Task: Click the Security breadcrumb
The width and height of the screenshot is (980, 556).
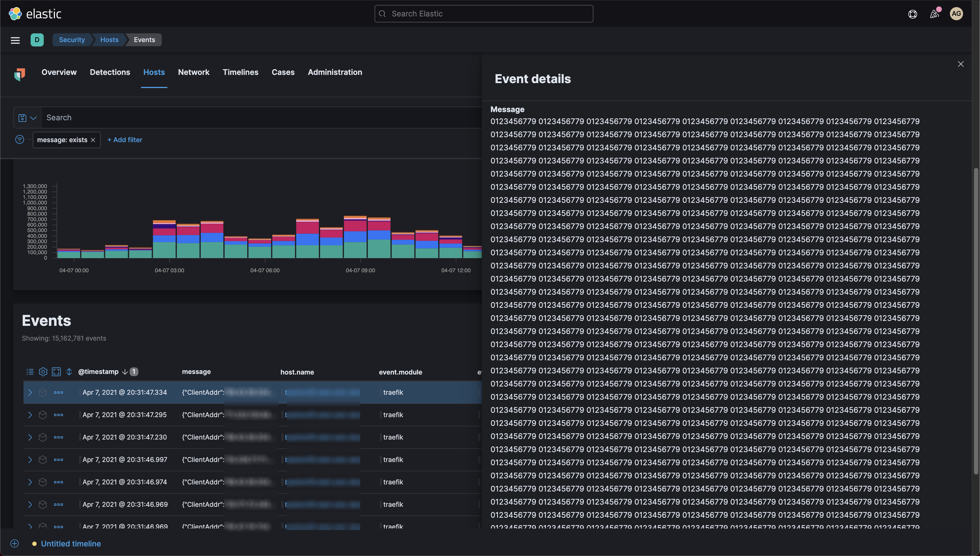Action: (72, 40)
